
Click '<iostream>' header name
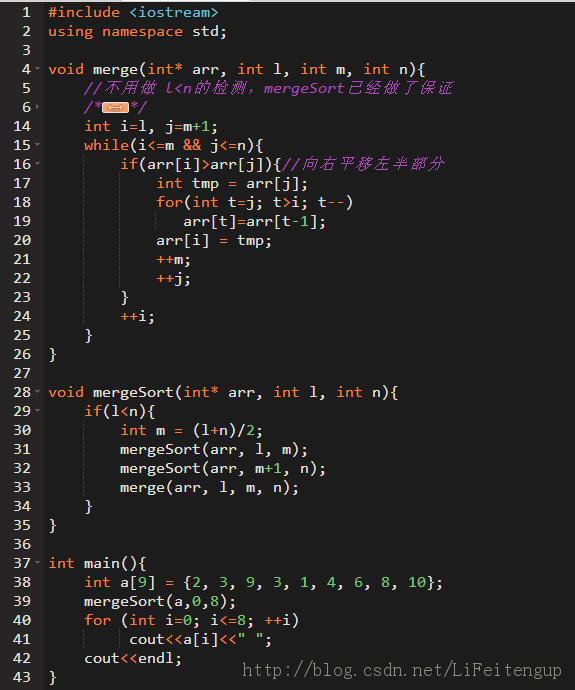tap(174, 12)
